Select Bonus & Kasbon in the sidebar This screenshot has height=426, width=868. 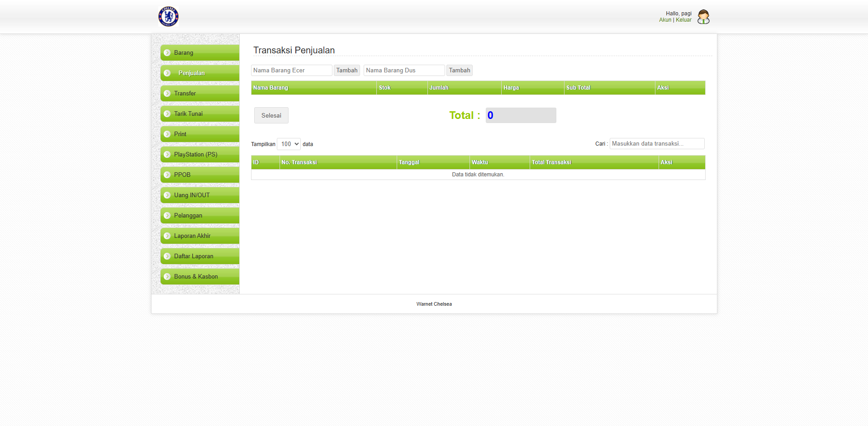[x=196, y=277]
